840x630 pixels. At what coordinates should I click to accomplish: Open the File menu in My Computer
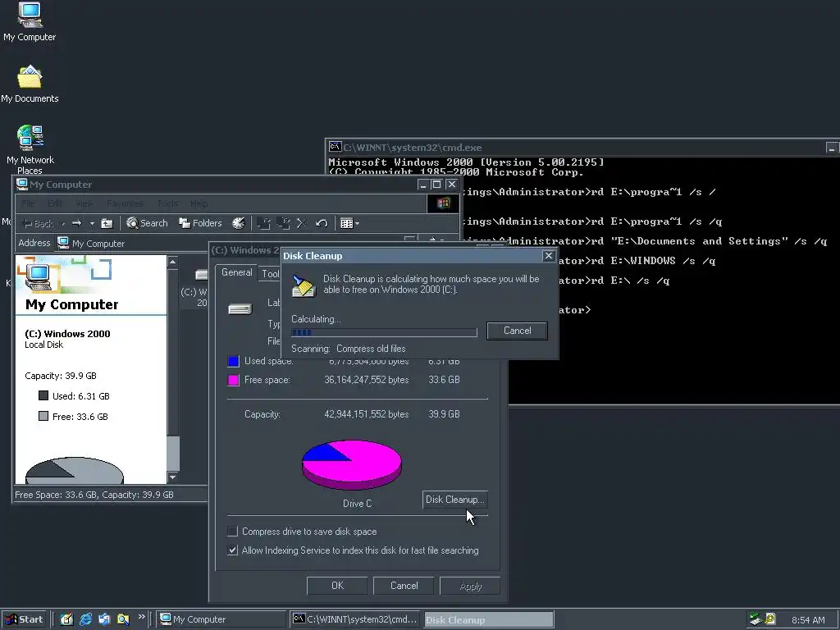pos(28,203)
